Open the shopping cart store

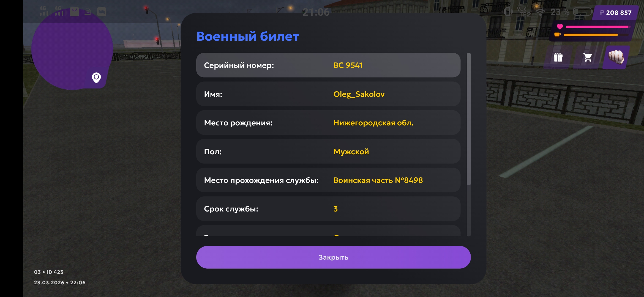click(588, 57)
